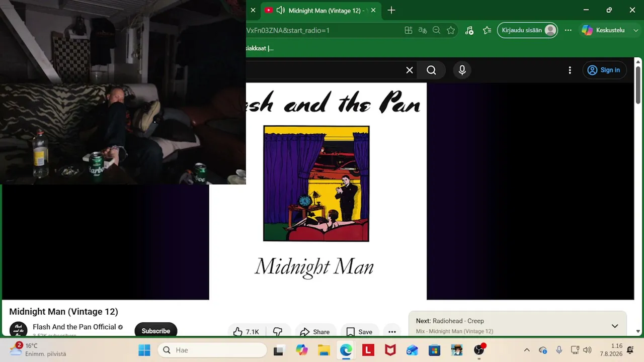
Task: Open Microsoft Store from the taskbar
Action: point(434,350)
